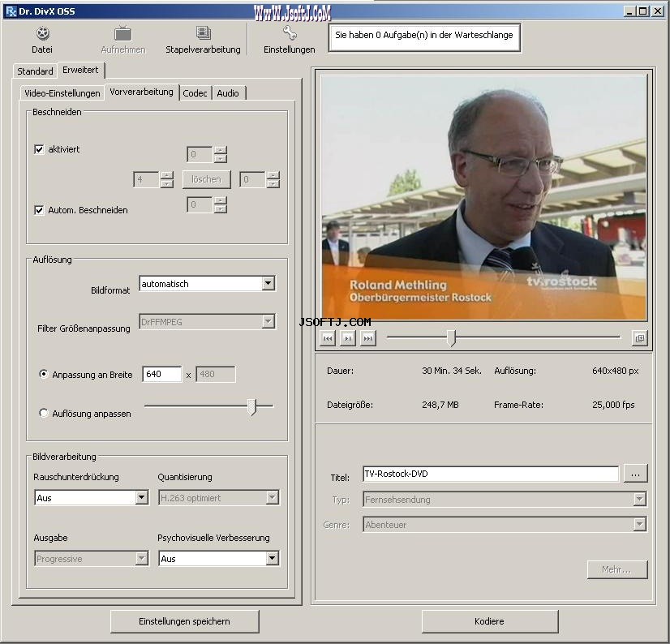Viewport: 670px width, 644px height.
Task: Open the Datei film reel icon
Action: pos(43,33)
